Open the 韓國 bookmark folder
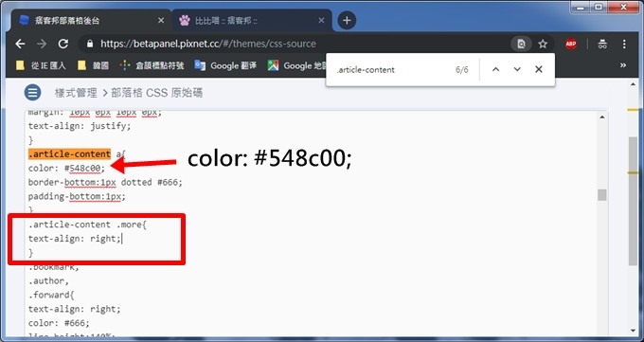Screen dimensions: 644x342 [x=93, y=65]
